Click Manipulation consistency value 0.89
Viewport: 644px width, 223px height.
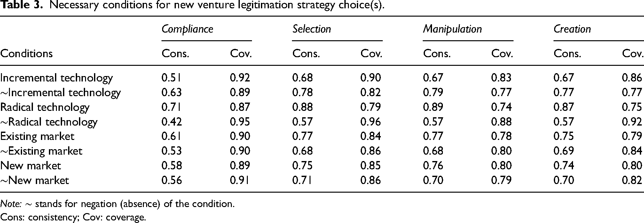point(433,107)
